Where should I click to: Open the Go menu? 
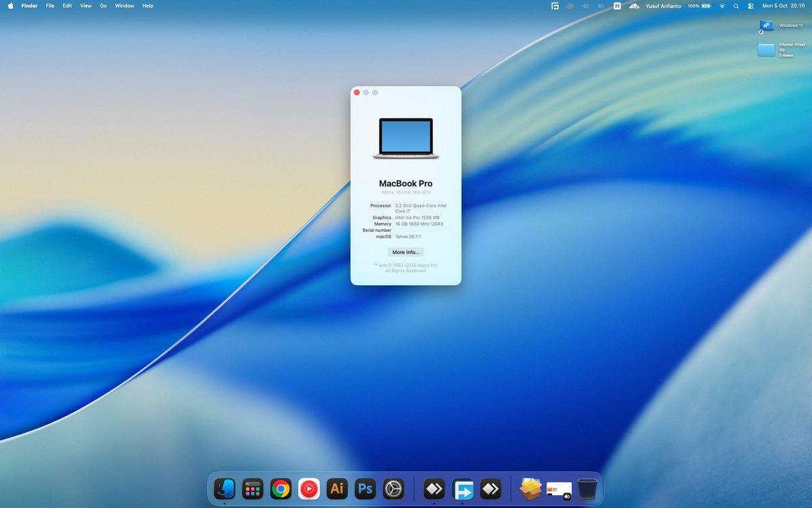(x=103, y=5)
